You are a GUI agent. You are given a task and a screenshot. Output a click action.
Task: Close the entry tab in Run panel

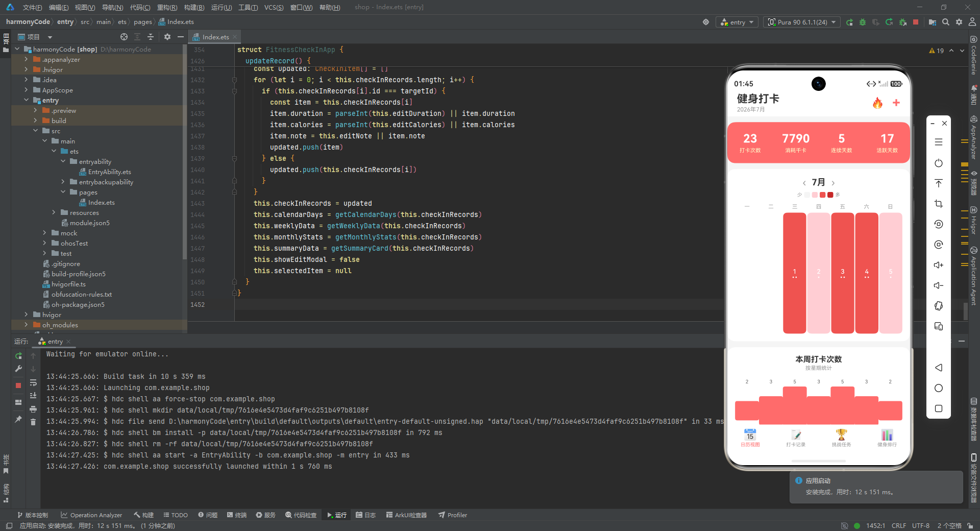point(68,342)
